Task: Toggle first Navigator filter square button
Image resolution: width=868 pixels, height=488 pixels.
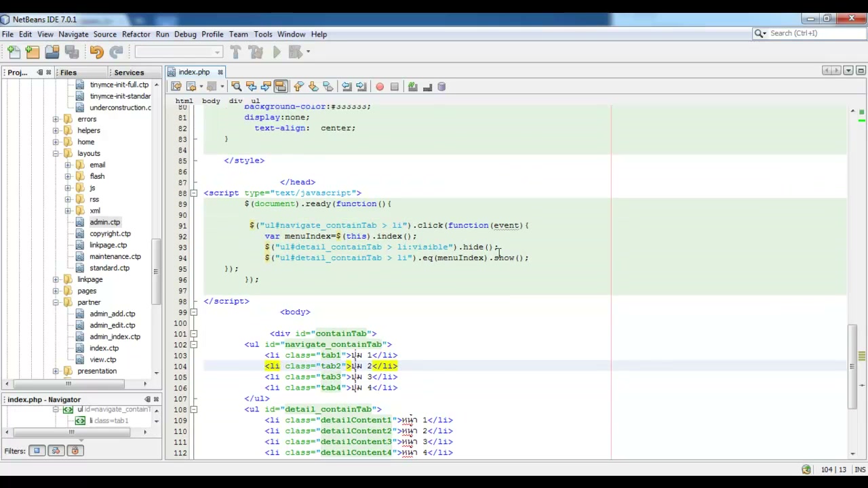Action: click(37, 451)
